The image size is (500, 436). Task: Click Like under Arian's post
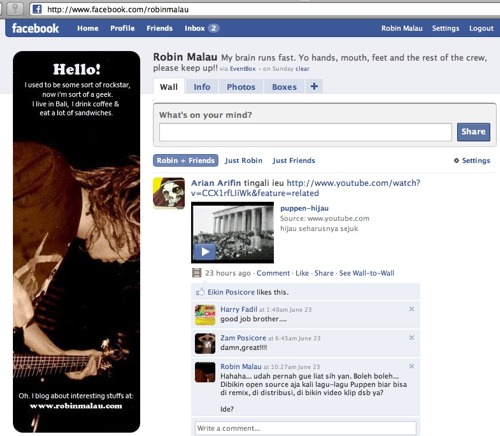click(302, 273)
